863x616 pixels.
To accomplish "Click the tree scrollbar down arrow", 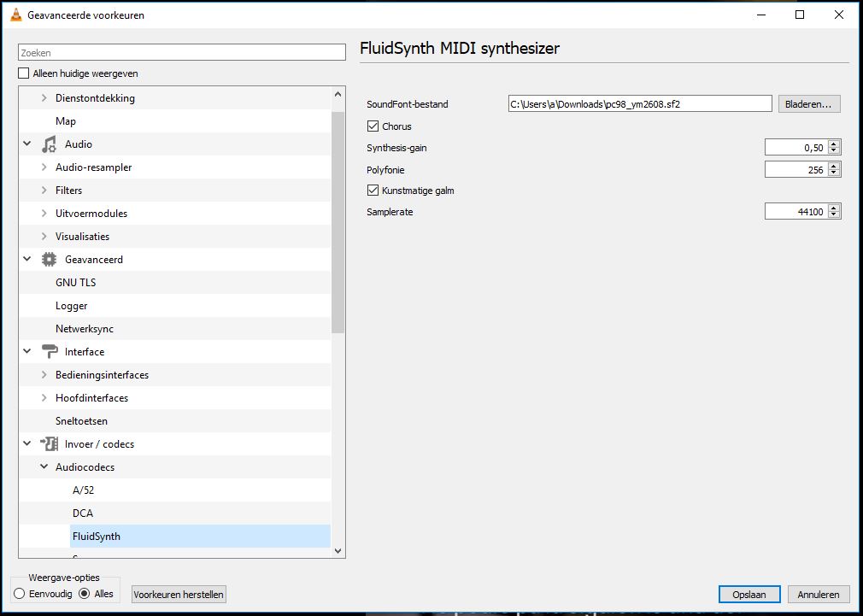I will point(338,550).
